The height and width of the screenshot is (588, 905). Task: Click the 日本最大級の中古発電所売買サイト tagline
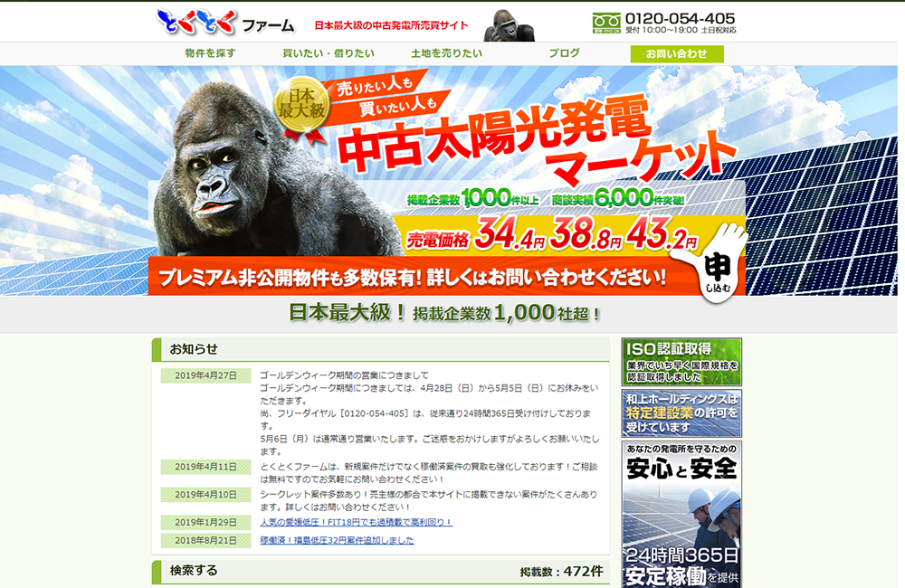coord(391,25)
